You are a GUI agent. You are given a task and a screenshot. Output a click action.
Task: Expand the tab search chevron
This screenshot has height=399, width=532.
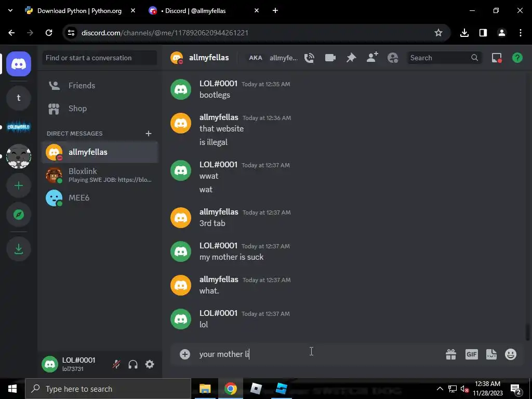[10, 10]
